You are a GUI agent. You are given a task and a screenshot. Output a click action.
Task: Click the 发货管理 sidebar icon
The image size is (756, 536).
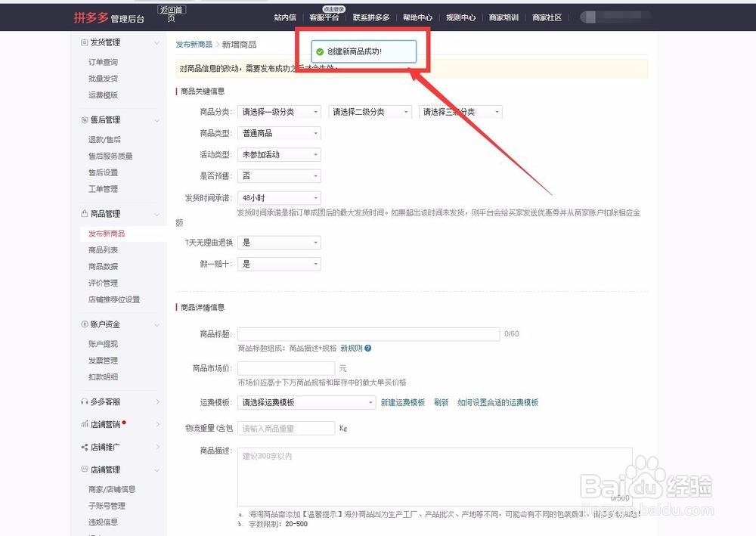click(85, 42)
